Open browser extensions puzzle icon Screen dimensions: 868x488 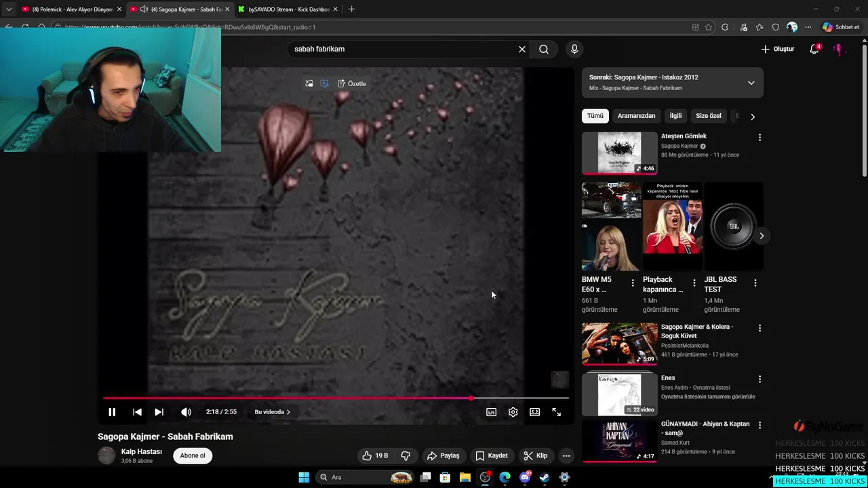(x=725, y=27)
